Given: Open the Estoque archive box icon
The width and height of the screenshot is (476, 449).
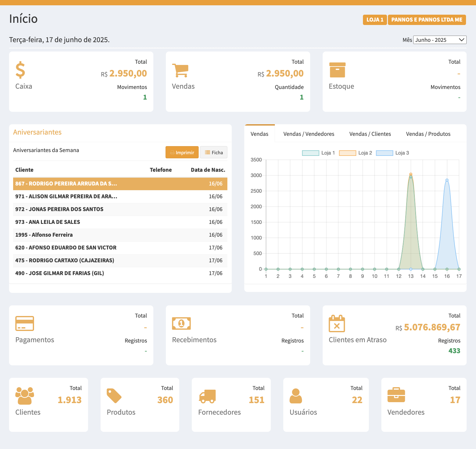Looking at the screenshot, I should pos(337,70).
